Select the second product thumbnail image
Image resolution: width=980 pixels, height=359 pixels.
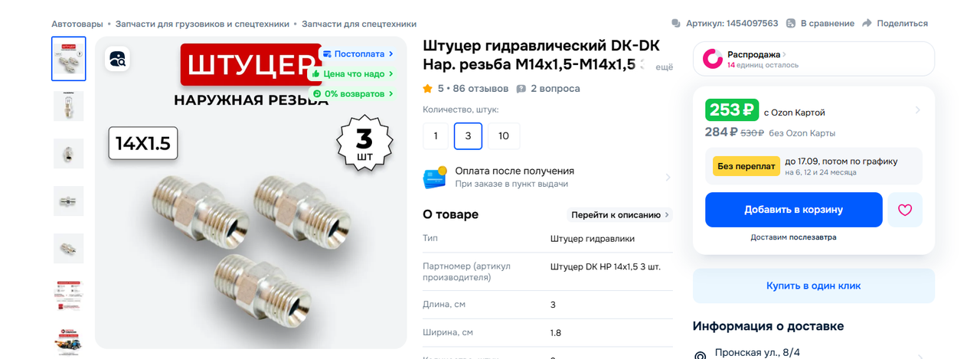69,106
